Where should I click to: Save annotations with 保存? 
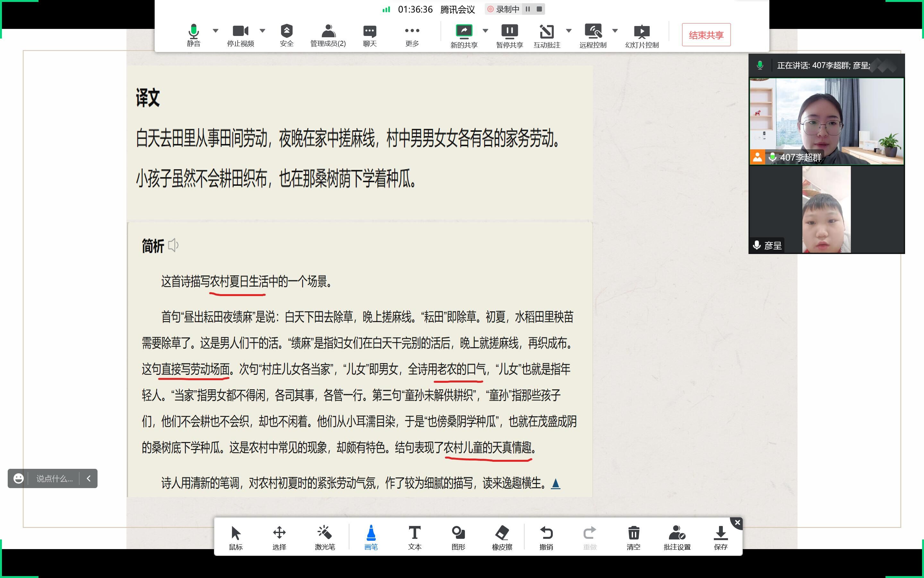(721, 538)
